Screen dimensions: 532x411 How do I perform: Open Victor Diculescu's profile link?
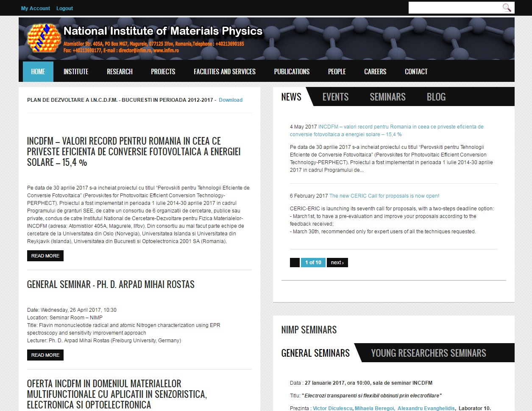pyautogui.click(x=332, y=408)
